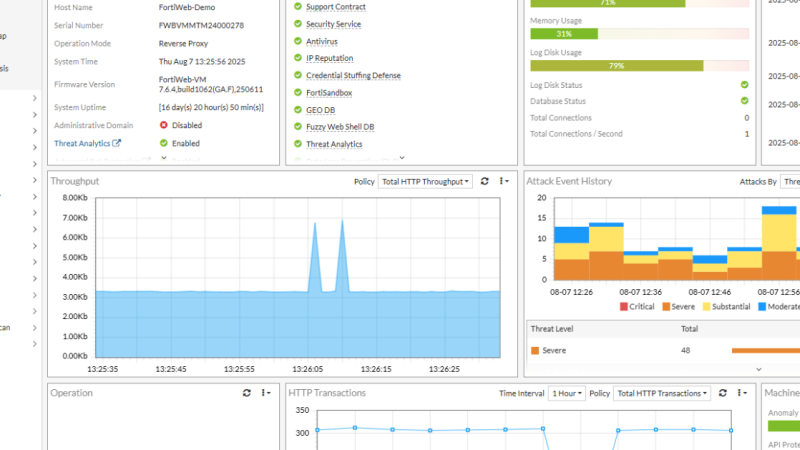
Task: Click the Severe threat level row
Action: [x=663, y=351]
